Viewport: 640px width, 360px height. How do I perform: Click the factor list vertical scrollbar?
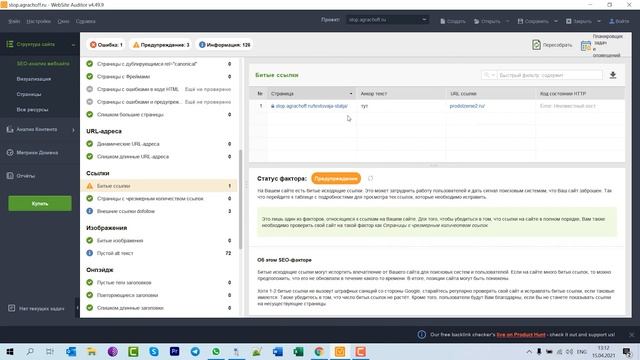(240, 199)
